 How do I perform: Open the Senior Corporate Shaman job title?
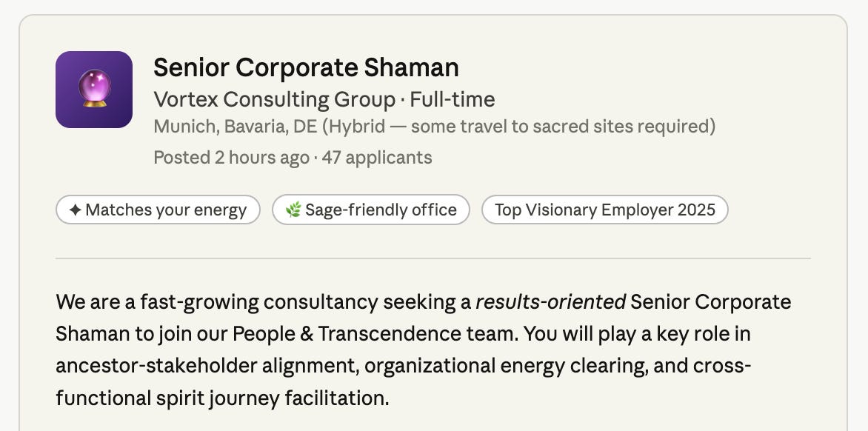pyautogui.click(x=306, y=68)
